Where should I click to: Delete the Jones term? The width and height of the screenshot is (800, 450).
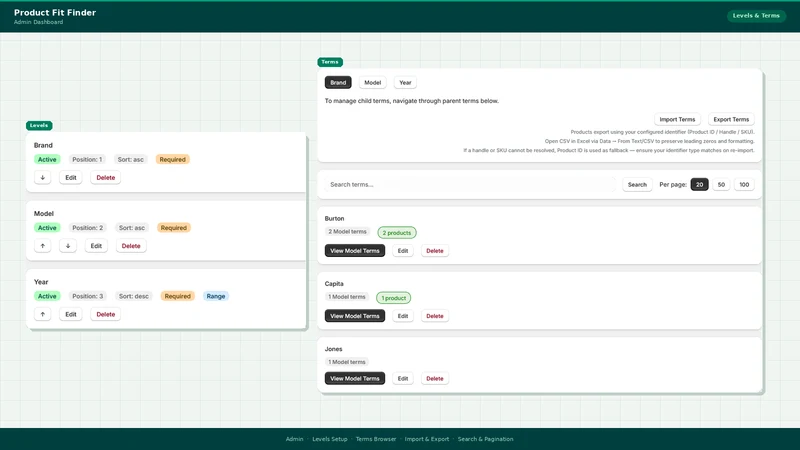coord(435,379)
